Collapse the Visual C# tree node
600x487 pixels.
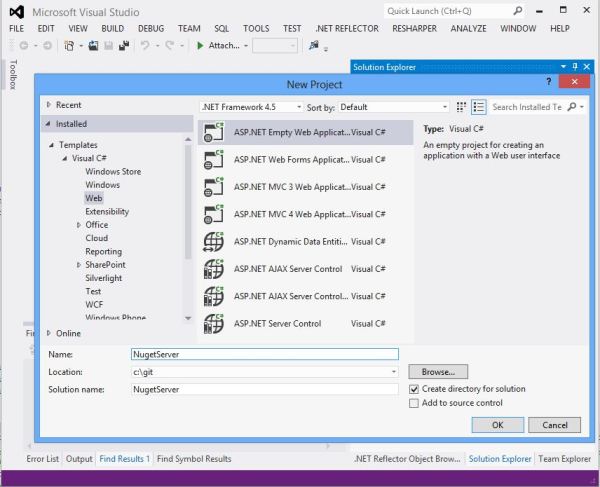(x=65, y=158)
